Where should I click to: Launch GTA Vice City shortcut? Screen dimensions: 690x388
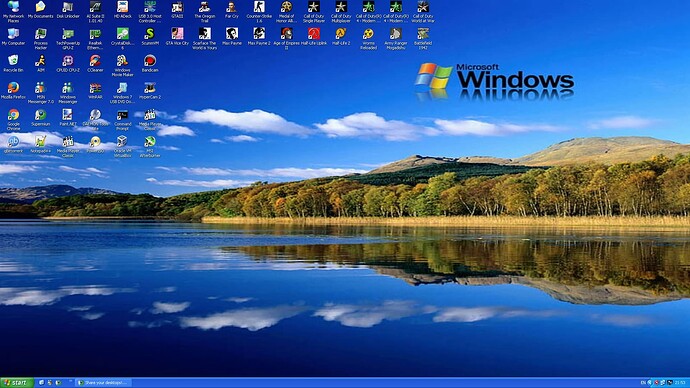point(177,37)
